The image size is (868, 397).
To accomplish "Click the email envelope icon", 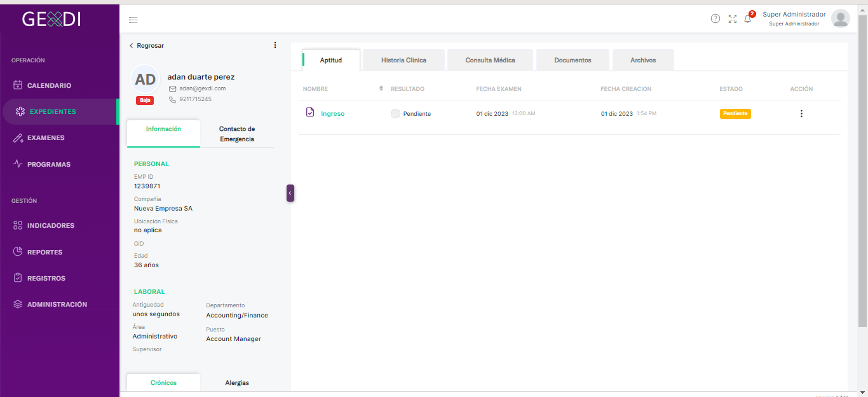I will [x=172, y=88].
